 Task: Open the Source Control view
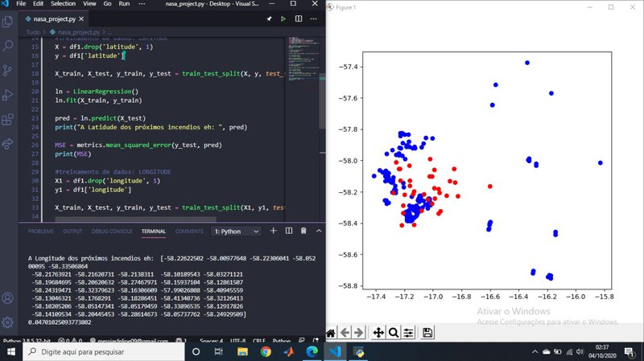click(x=7, y=70)
